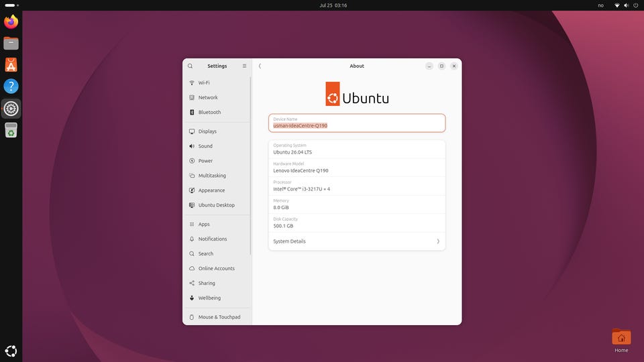The height and width of the screenshot is (362, 644).
Task: Click the Activities workspace indicator
Action: pos(11,5)
